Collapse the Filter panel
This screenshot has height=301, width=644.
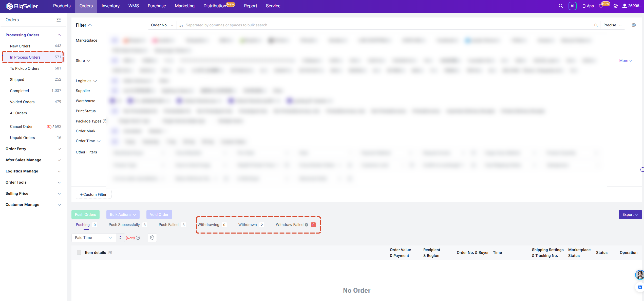(84, 25)
